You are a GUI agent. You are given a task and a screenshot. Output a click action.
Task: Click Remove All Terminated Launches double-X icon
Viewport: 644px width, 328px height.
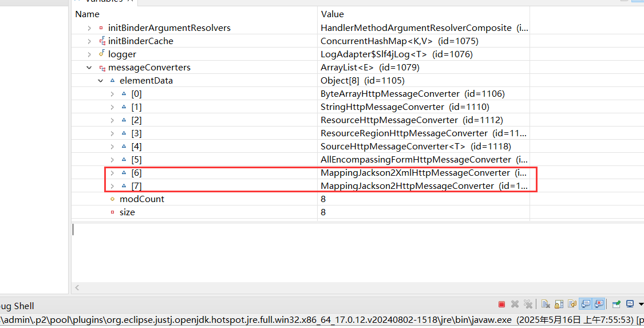(x=528, y=304)
